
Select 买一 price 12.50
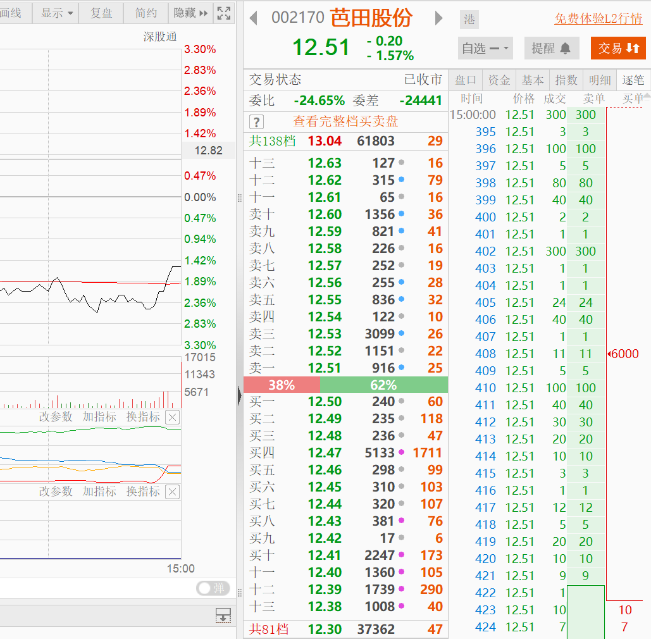(325, 402)
